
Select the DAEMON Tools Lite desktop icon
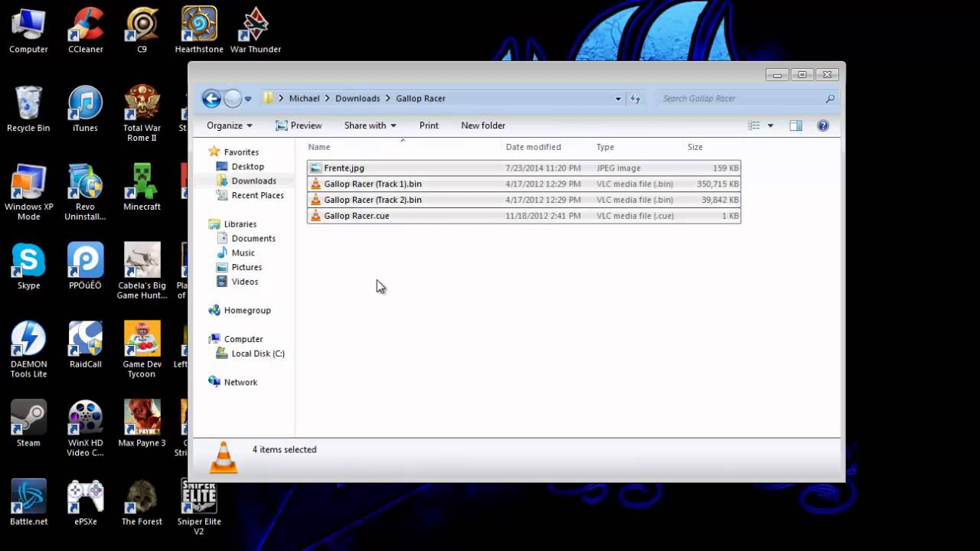click(x=28, y=350)
